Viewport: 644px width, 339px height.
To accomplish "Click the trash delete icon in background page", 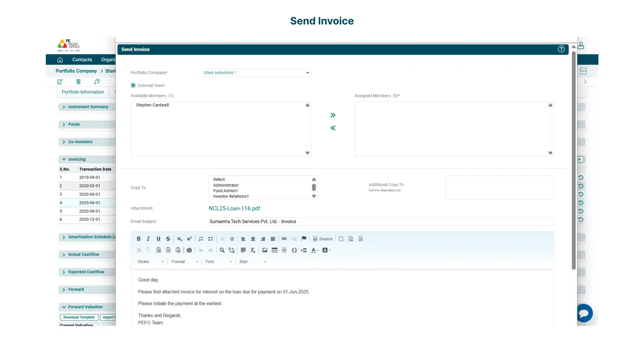I will point(78,82).
